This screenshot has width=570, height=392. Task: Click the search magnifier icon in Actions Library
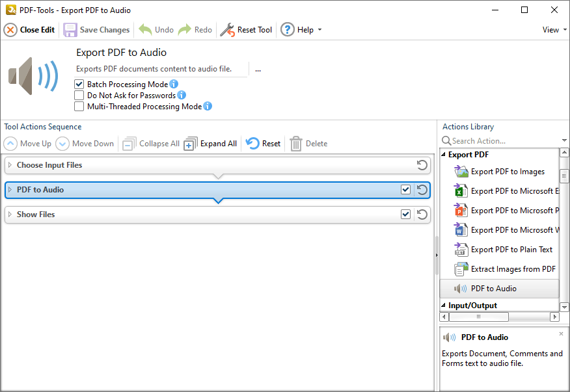click(x=446, y=140)
